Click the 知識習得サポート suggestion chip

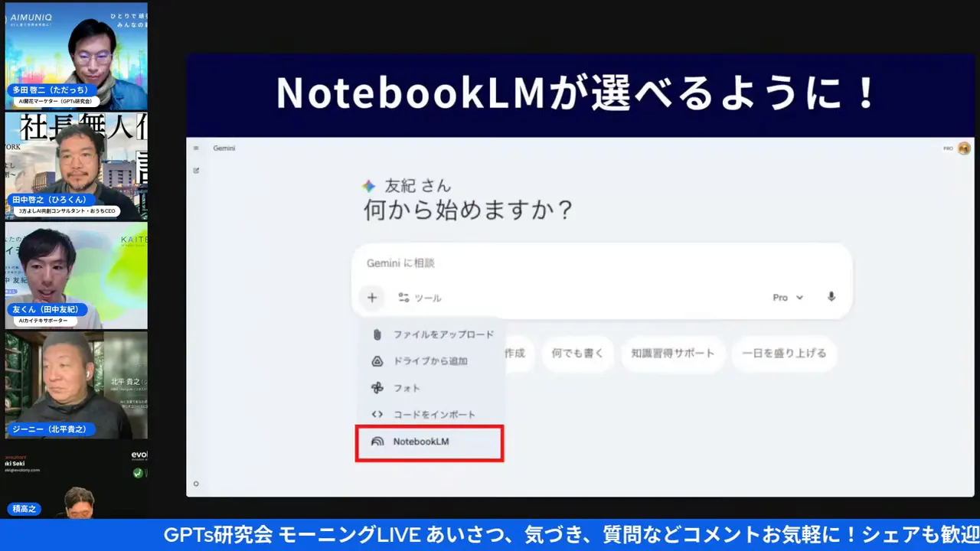(673, 354)
